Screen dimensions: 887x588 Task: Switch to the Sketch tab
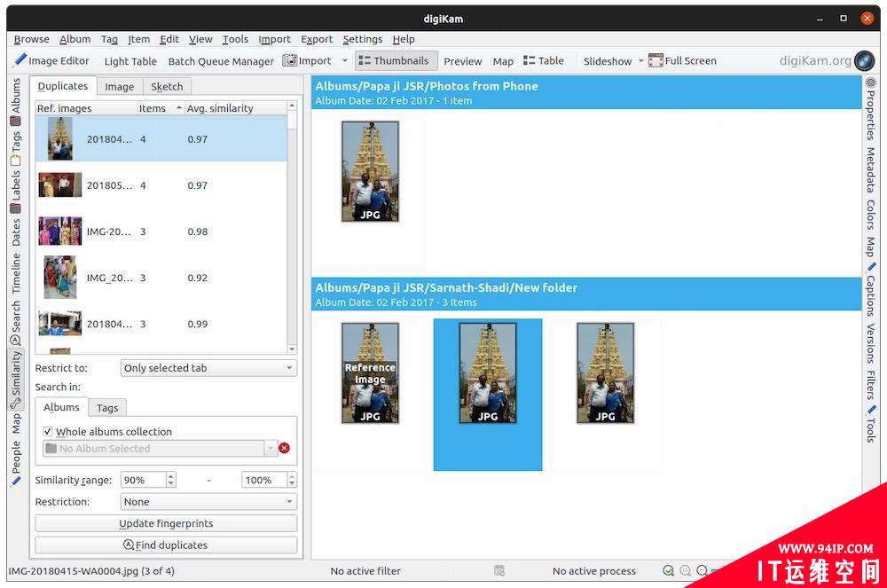167,87
